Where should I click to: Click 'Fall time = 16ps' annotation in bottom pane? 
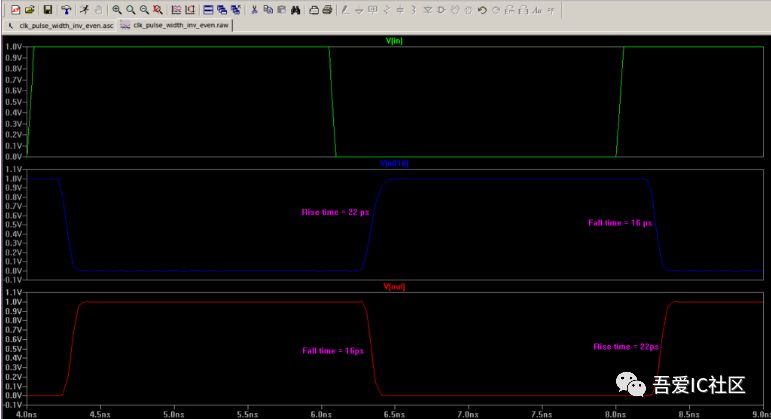click(333, 351)
